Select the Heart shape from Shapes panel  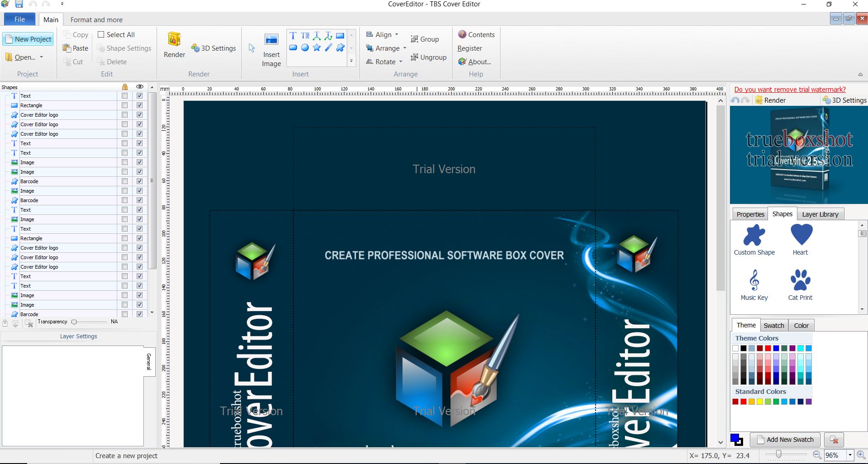(x=801, y=235)
